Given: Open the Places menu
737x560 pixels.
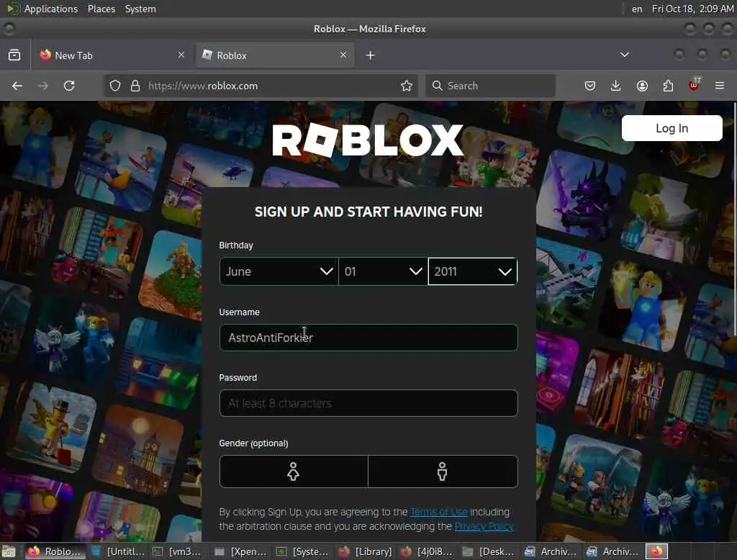Looking at the screenshot, I should coord(101,9).
